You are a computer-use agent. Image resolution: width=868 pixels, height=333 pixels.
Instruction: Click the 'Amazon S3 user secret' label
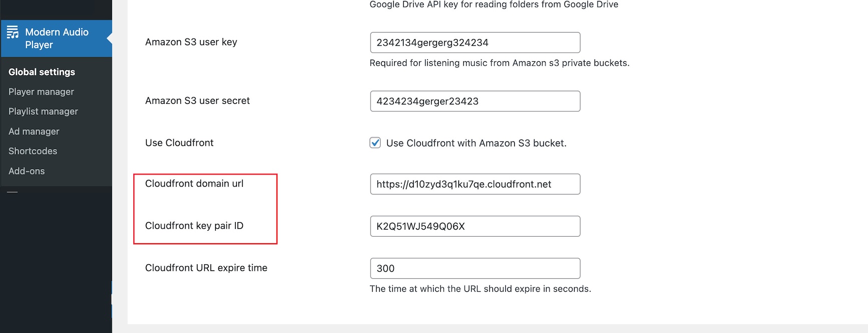(197, 101)
